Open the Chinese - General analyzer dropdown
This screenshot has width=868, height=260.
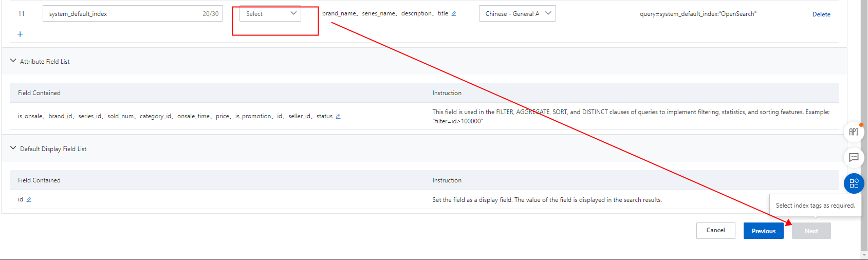pos(517,13)
